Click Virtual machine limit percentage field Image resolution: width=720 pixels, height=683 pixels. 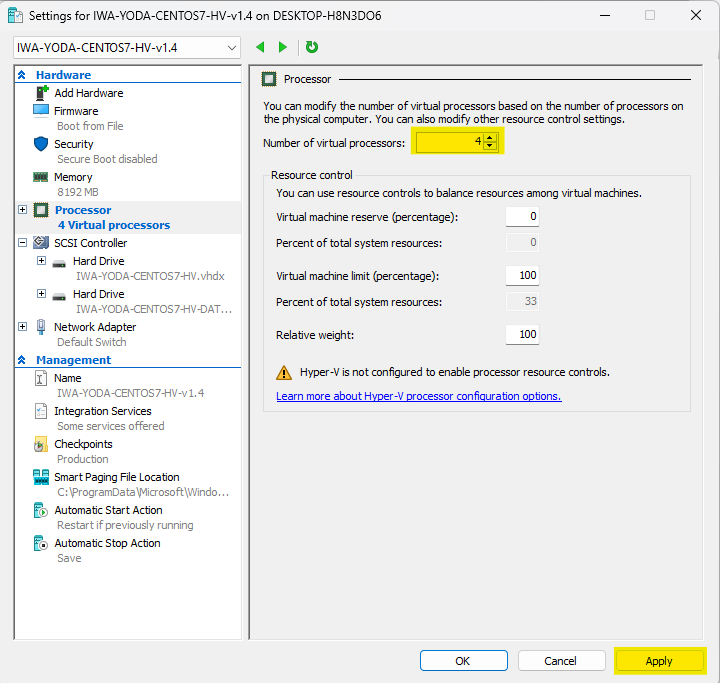click(x=522, y=276)
